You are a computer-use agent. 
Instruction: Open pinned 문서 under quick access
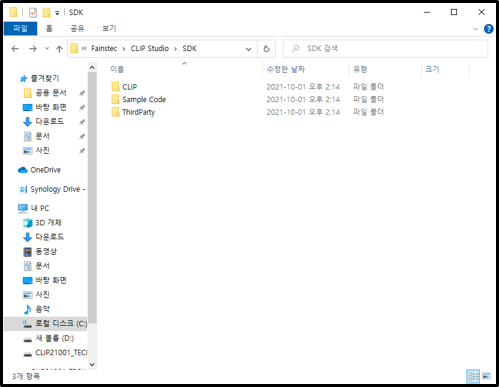point(42,136)
